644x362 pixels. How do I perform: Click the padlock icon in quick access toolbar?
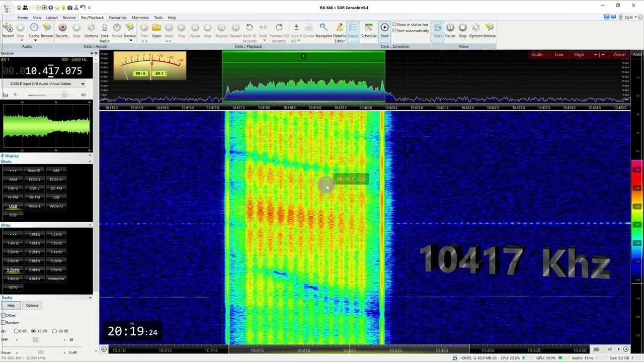pyautogui.click(x=63, y=8)
